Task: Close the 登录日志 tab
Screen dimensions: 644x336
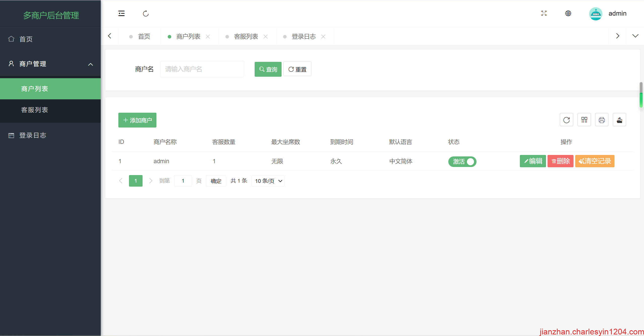Action: pos(323,37)
